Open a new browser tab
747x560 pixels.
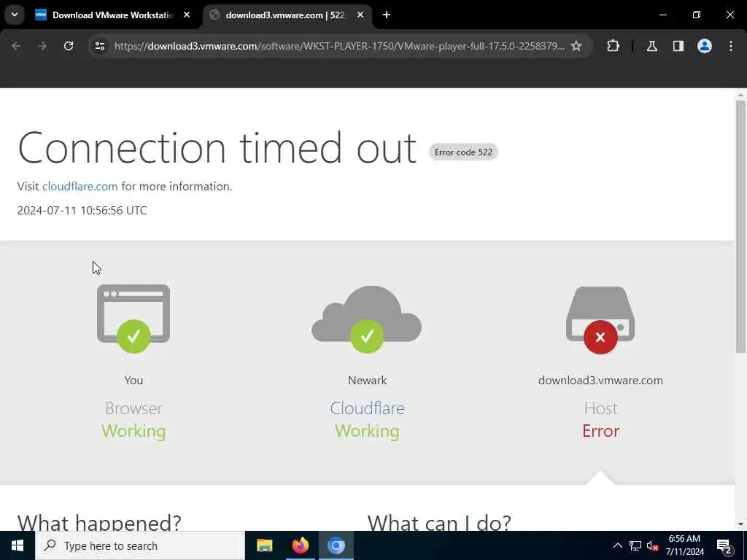click(x=387, y=15)
